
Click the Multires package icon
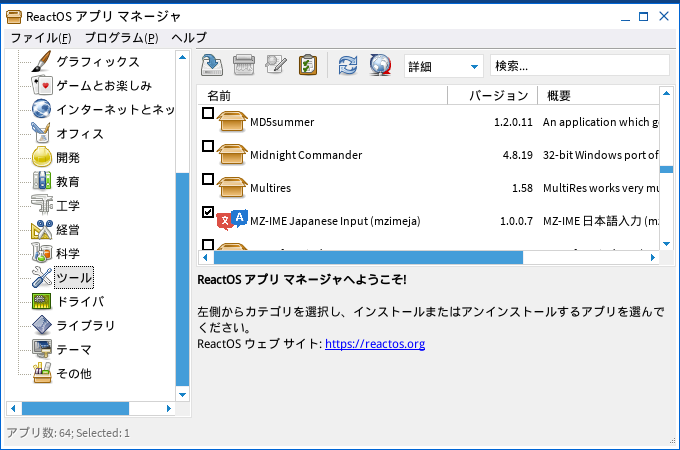(232, 187)
